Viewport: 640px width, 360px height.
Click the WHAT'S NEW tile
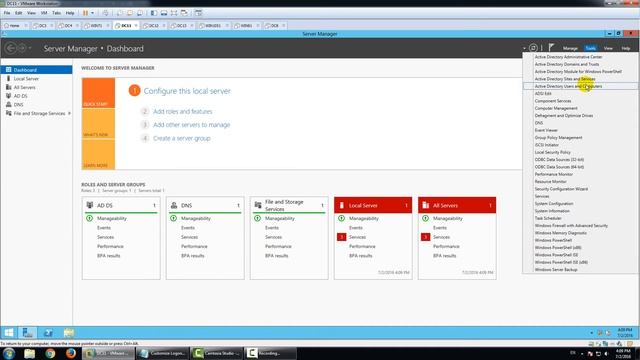click(x=98, y=124)
